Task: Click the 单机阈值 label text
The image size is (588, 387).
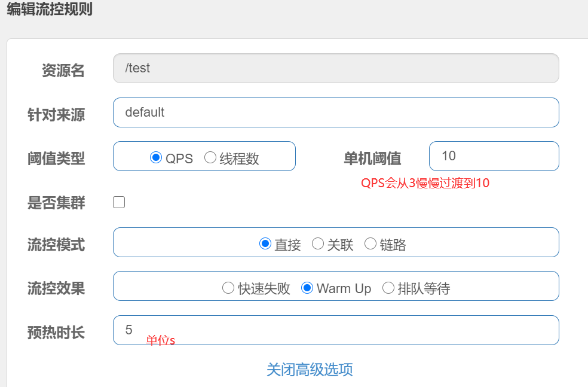Action: pyautogui.click(x=372, y=159)
